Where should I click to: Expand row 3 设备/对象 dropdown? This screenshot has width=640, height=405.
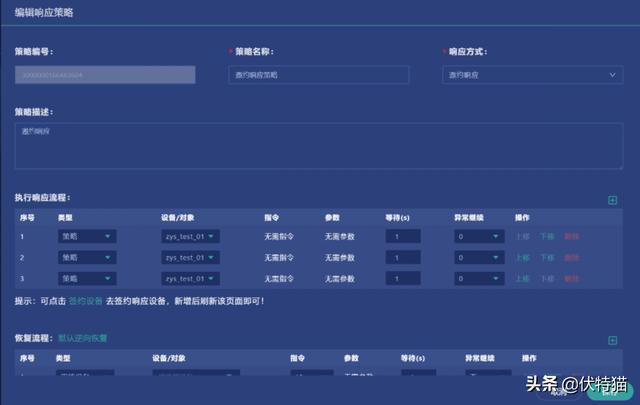click(190, 279)
